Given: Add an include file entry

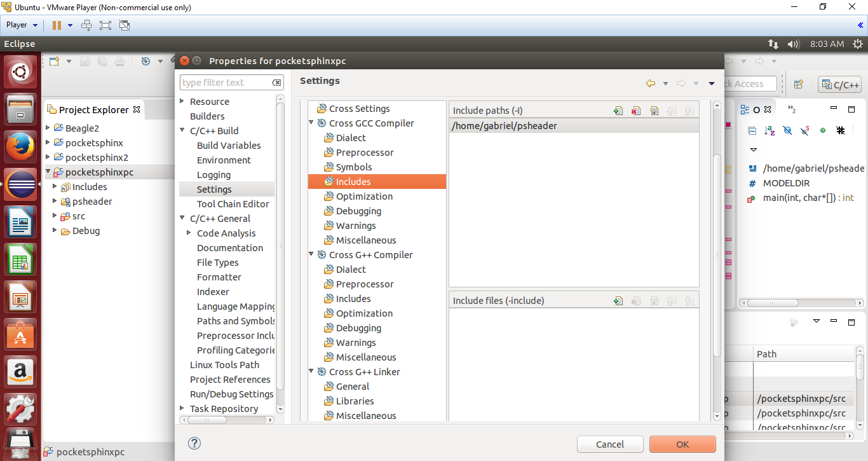Looking at the screenshot, I should 618,301.
